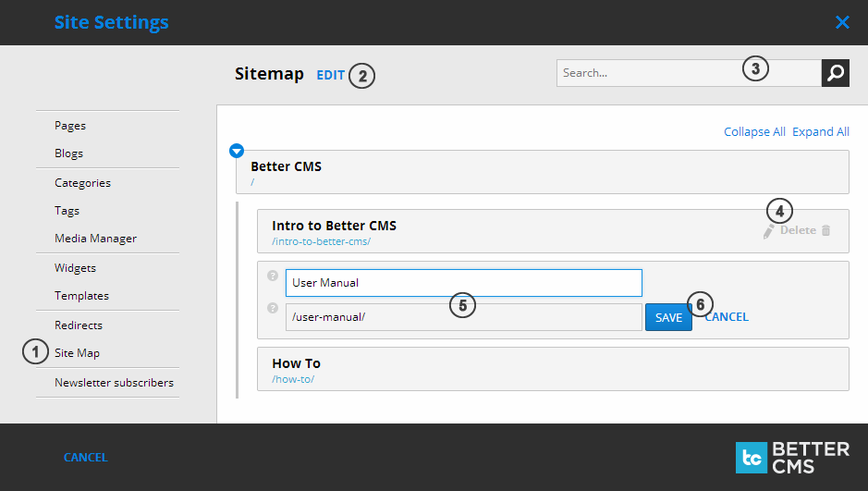Screen dimensions: 868x491
Task: Open Blogs in the sidebar
Action: (68, 153)
